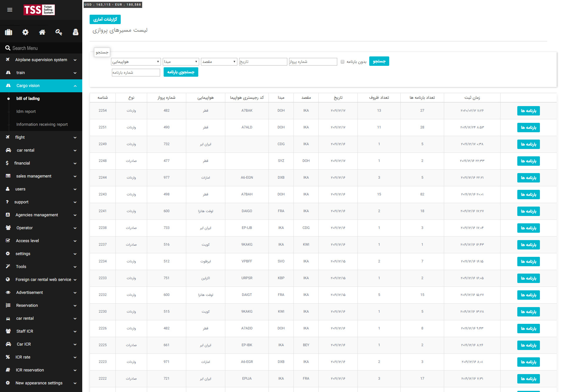564x392 pixels.
Task: Open the origin 'مبدا' dropdown
Action: click(181, 62)
